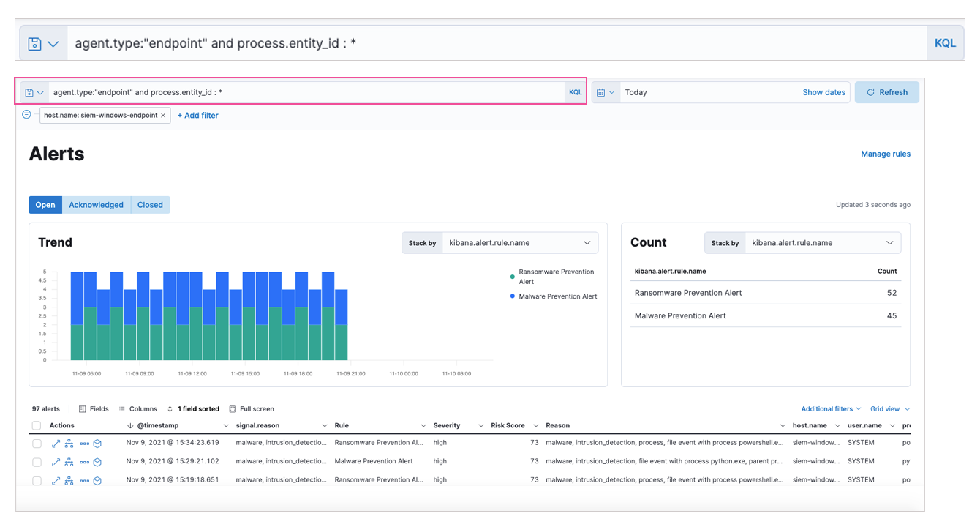Image resolution: width=980 pixels, height=527 pixels.
Task: Check the checkbox on the first alert row
Action: (x=36, y=443)
